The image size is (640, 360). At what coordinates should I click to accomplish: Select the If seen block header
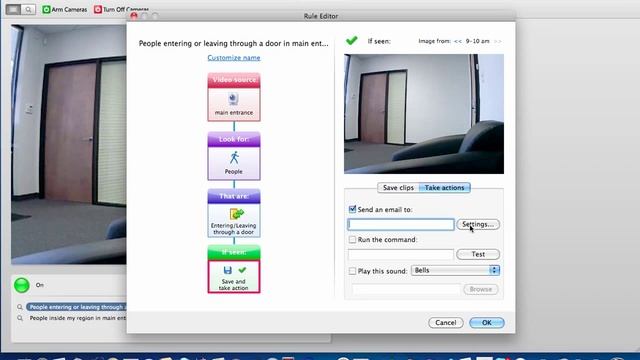click(234, 253)
